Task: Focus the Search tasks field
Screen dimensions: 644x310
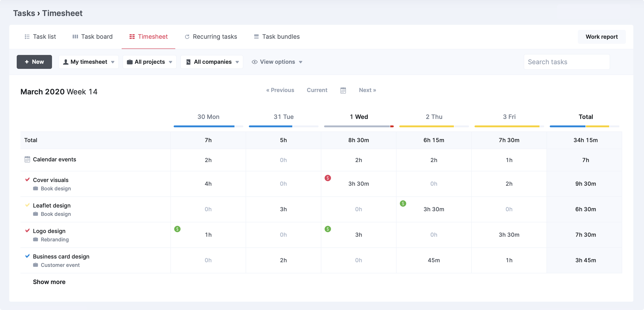Action: [566, 62]
